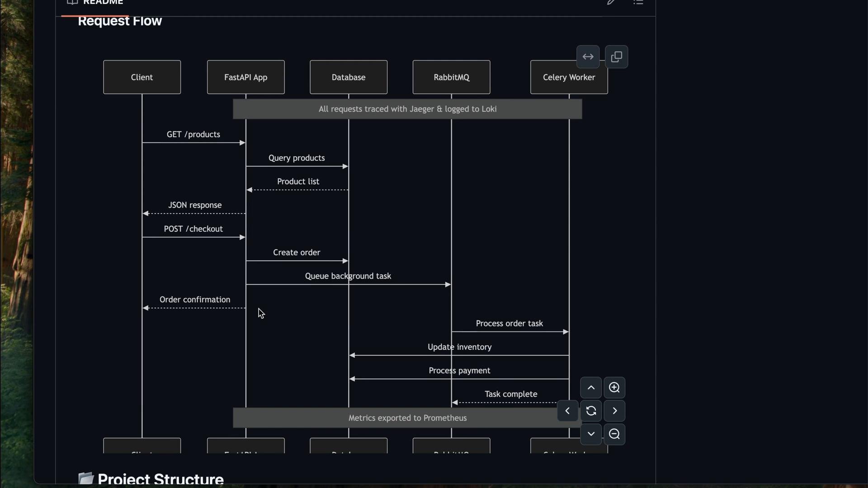
Task: Select the FastAPI App participant box
Action: tap(246, 77)
